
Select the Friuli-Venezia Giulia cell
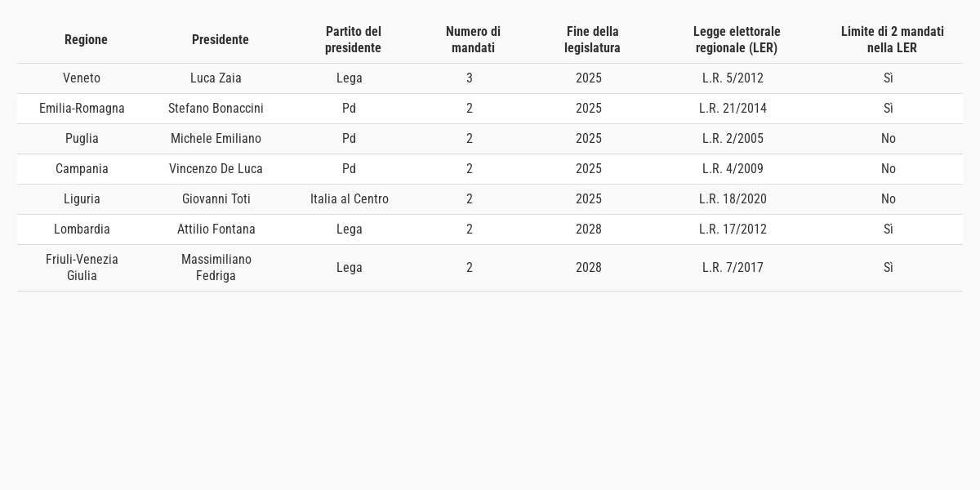point(82,268)
